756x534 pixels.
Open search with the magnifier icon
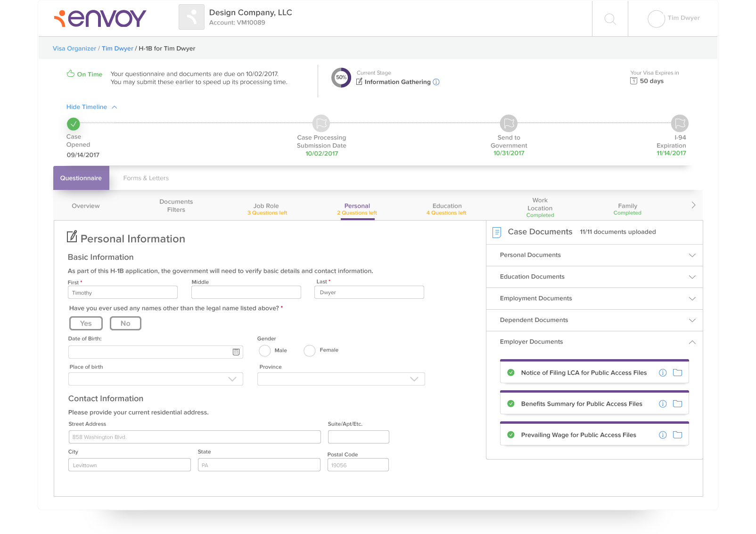[610, 19]
